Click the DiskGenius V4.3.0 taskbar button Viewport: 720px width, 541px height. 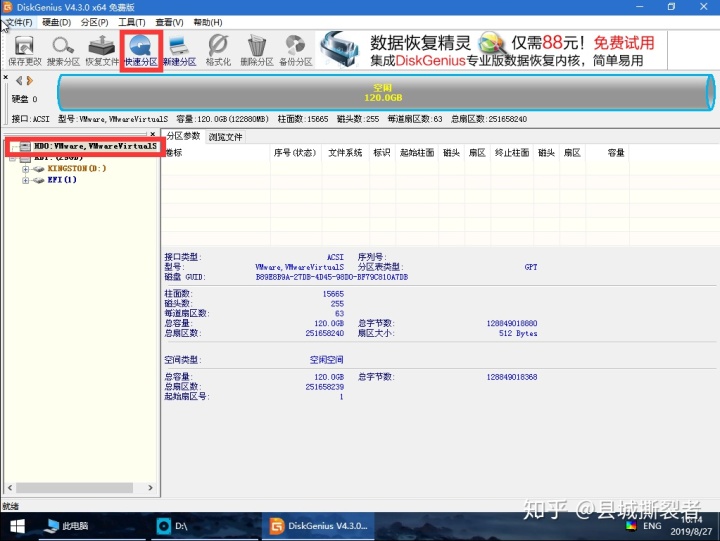tap(320, 526)
